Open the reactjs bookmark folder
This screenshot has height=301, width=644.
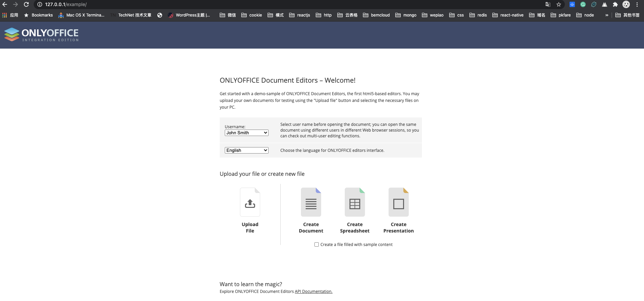click(300, 15)
